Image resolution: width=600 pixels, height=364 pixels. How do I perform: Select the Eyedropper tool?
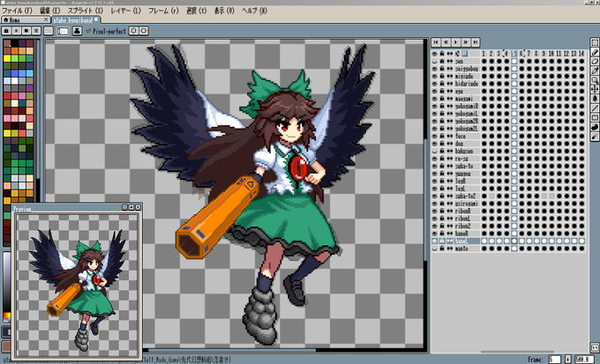click(595, 71)
